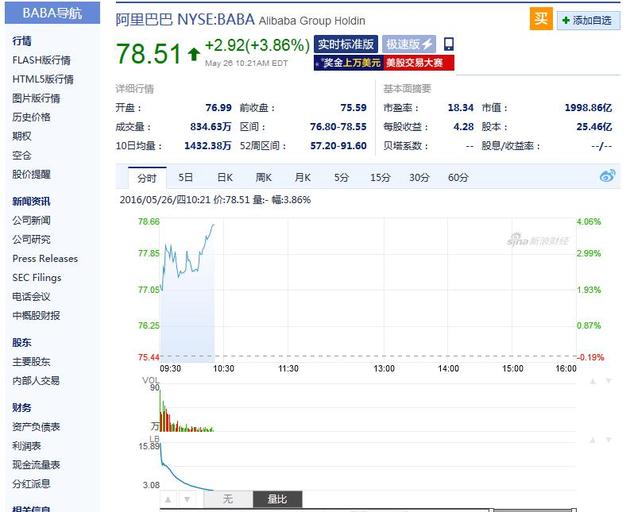Open 电话会议 conference call link

click(x=31, y=297)
